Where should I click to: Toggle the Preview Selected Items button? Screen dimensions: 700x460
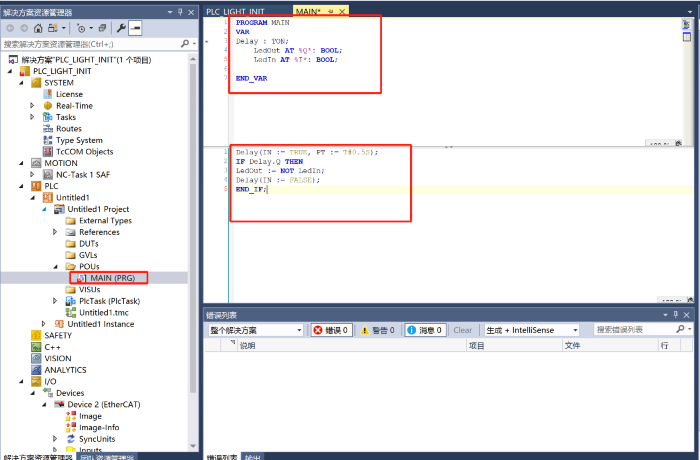135,28
